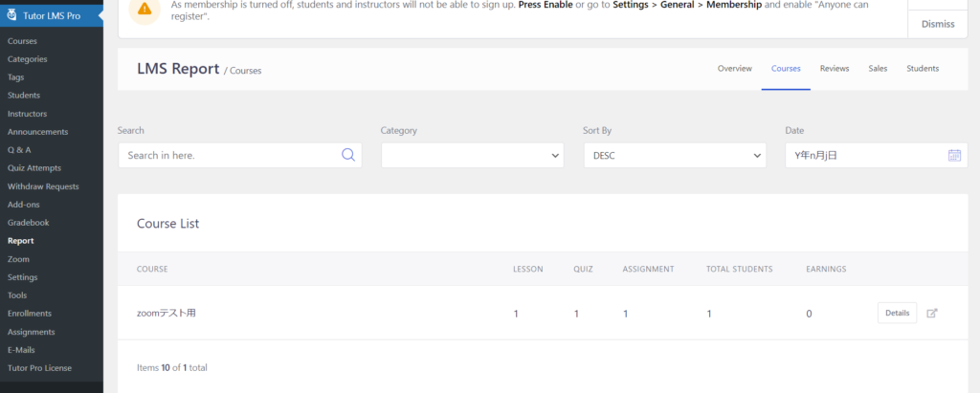Open the Gradebook sidebar item
980x393 pixels.
[x=28, y=223]
